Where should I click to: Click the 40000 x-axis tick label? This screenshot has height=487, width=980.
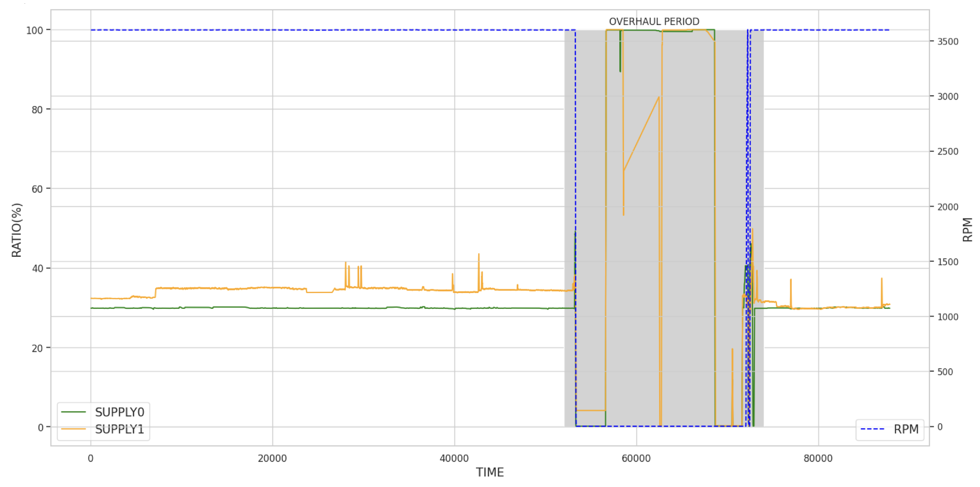click(454, 459)
